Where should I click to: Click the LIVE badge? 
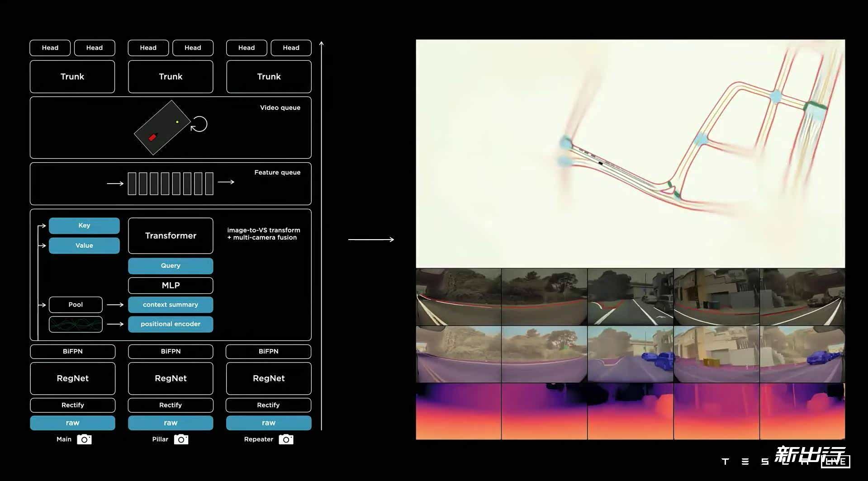(835, 462)
